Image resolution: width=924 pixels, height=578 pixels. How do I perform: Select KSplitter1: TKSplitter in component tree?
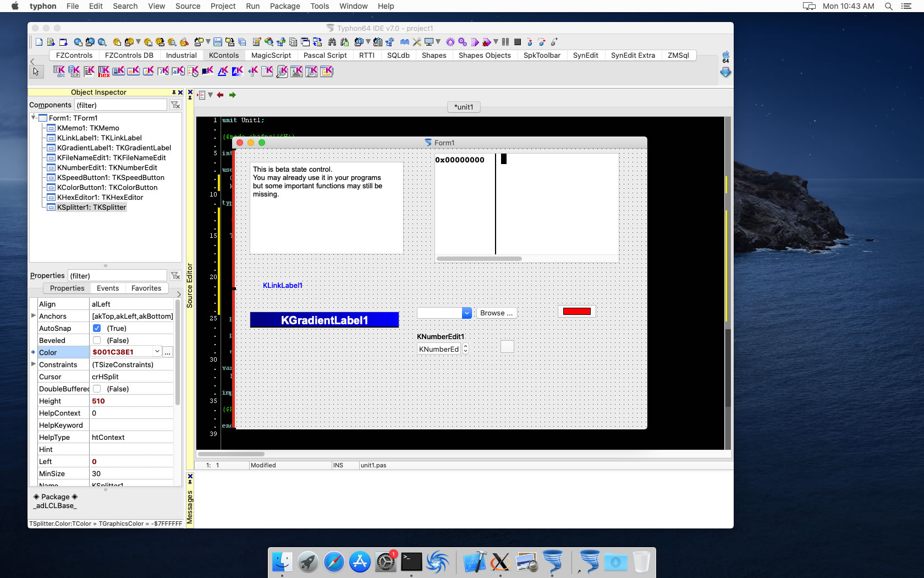click(x=91, y=207)
